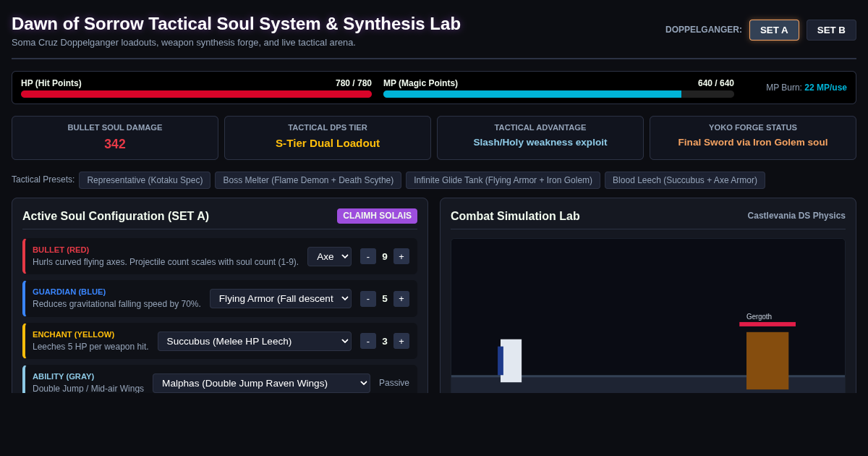Click the Yoko Forge Status card
This screenshot has height=456, width=868.
(x=753, y=138)
